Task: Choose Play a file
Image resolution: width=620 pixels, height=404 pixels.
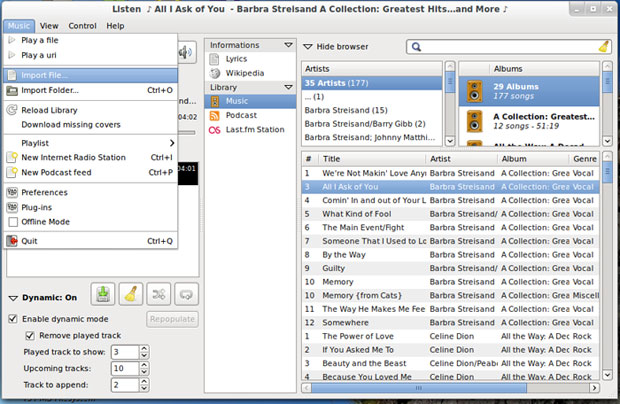Action: click(91, 40)
